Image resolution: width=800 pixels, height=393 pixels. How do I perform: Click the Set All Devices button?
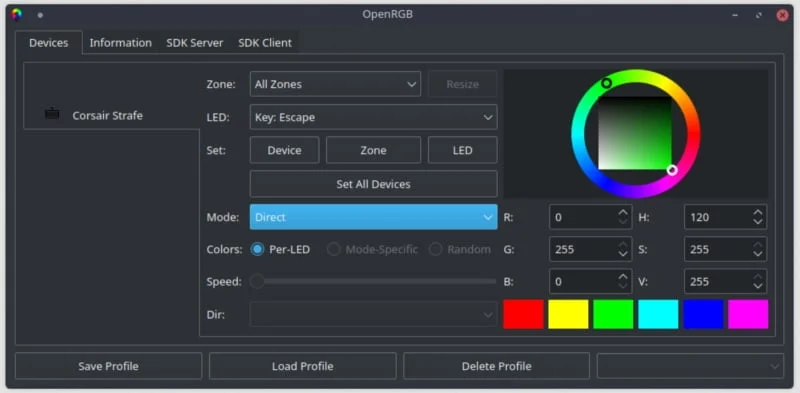point(373,184)
